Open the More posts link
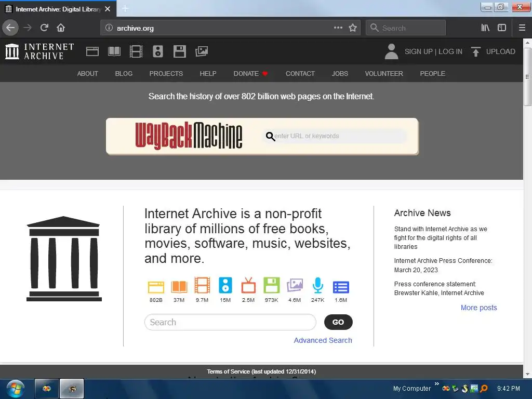 (478, 308)
